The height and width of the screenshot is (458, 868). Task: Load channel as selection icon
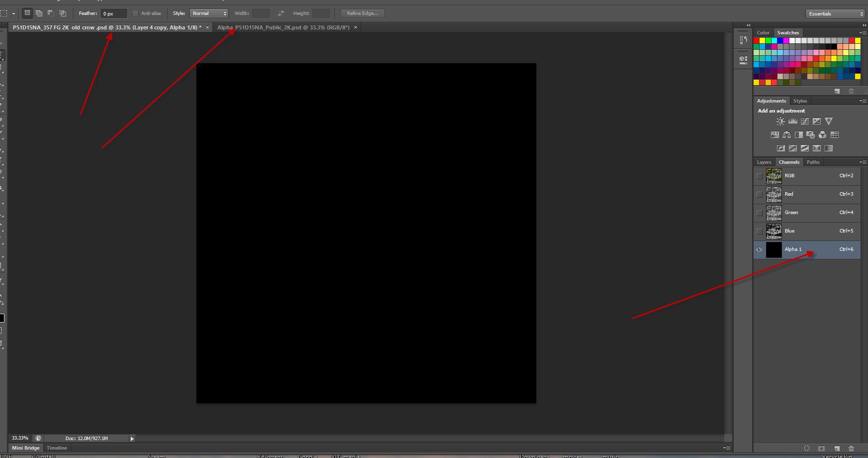tap(807, 449)
